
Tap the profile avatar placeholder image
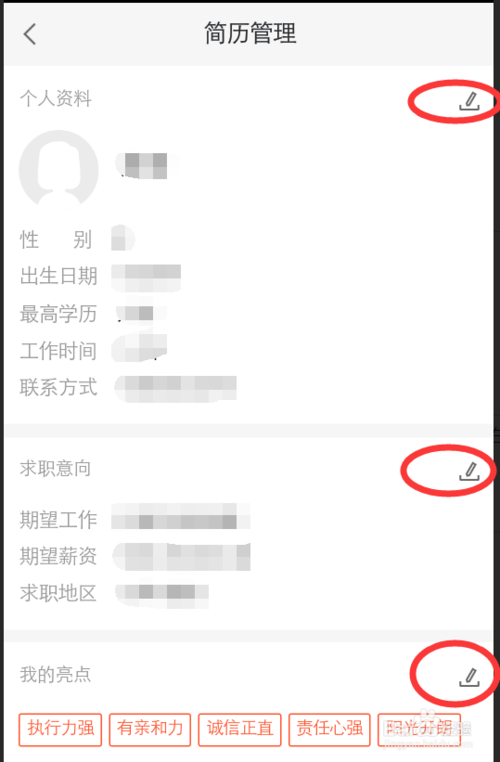pyautogui.click(x=59, y=170)
